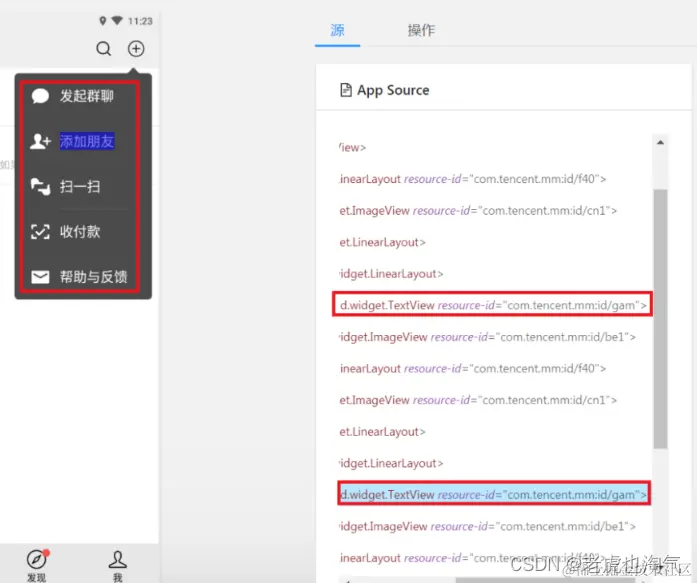The image size is (697, 583).
Task: Select second 'et.LinearLayout>' source line
Action: [x=382, y=431]
